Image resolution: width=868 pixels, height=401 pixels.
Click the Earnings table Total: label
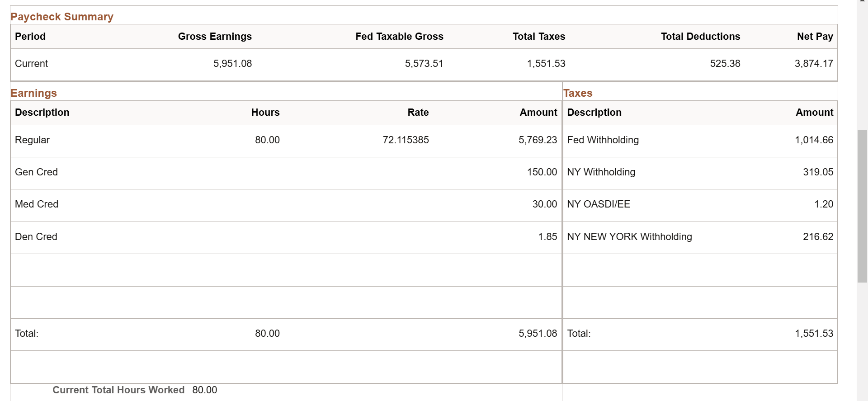point(27,334)
